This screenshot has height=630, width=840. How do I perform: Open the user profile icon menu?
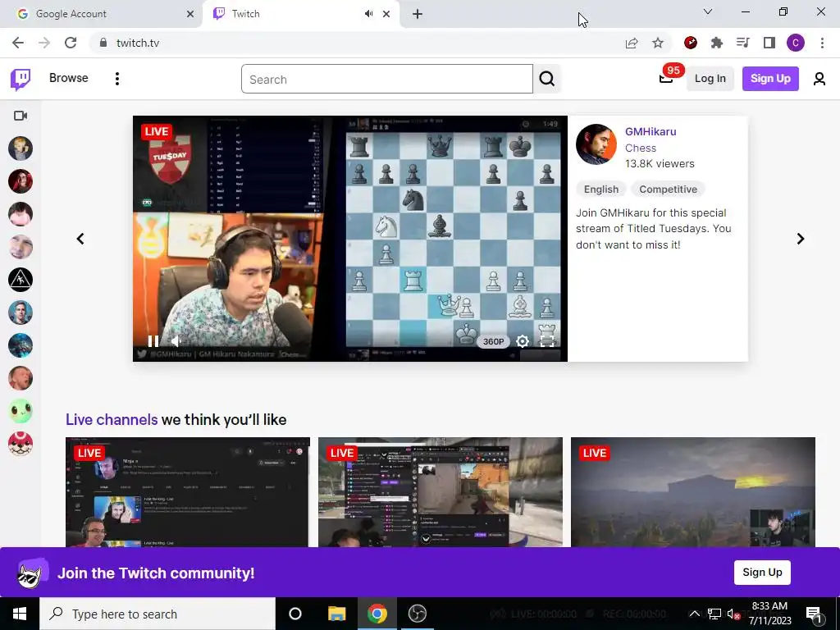(819, 80)
